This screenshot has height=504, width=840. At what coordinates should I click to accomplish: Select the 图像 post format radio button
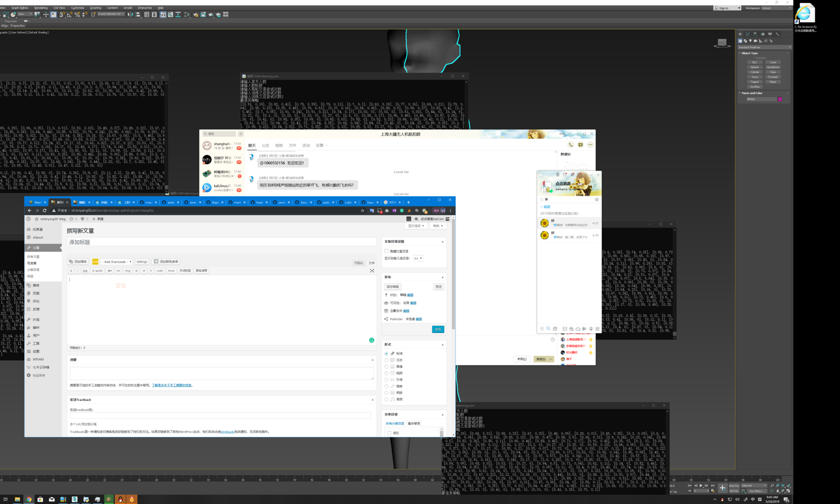(x=386, y=367)
